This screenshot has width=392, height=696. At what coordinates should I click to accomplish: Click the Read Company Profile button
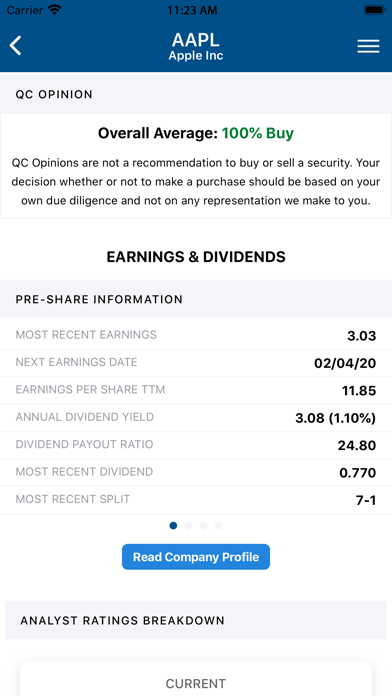(x=196, y=557)
